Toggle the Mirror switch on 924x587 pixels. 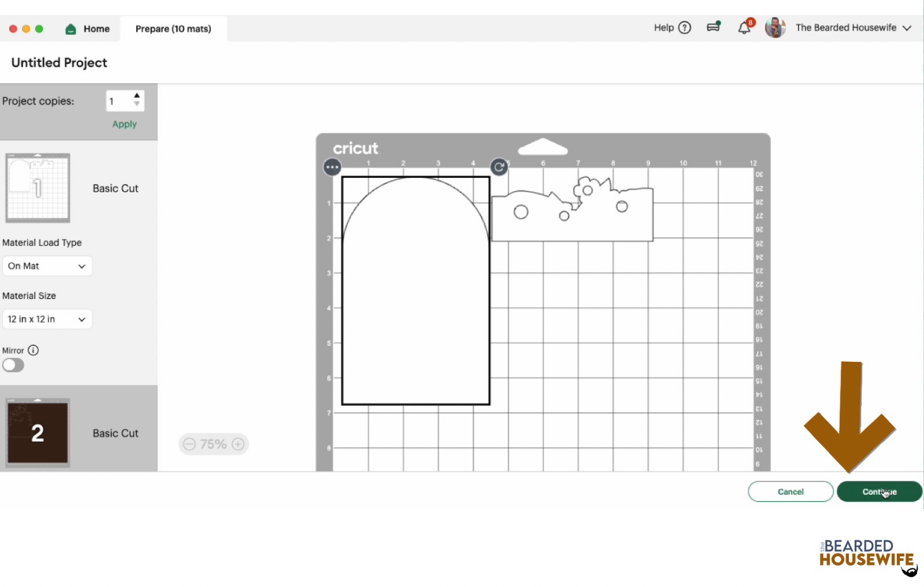pos(13,365)
